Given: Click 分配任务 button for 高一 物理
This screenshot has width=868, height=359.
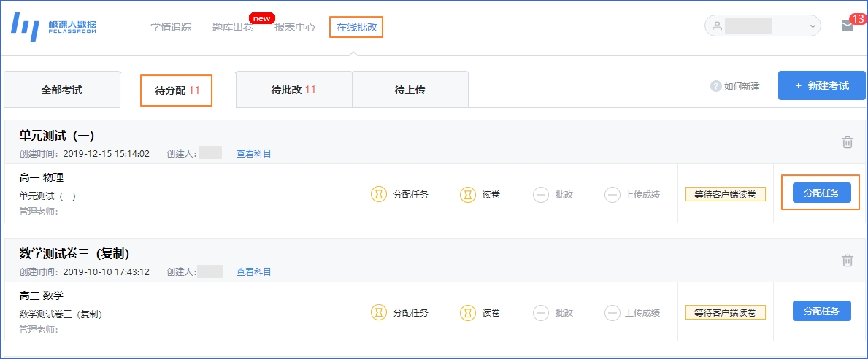Looking at the screenshot, I should [821, 193].
